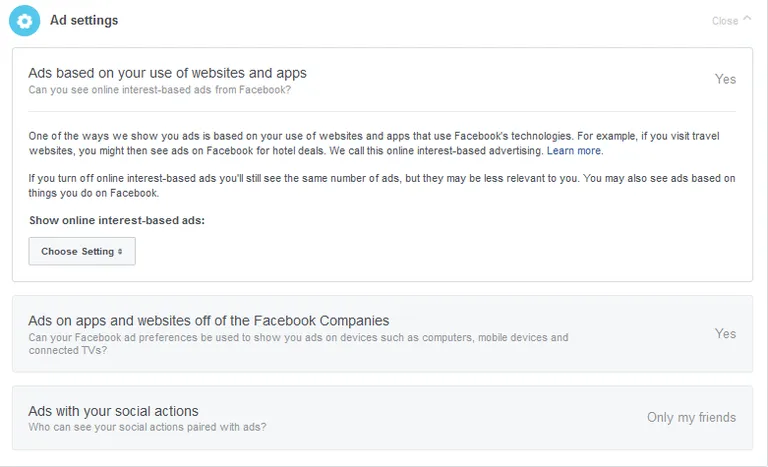Click Yes value beside Facebook Companies ads

click(x=725, y=334)
